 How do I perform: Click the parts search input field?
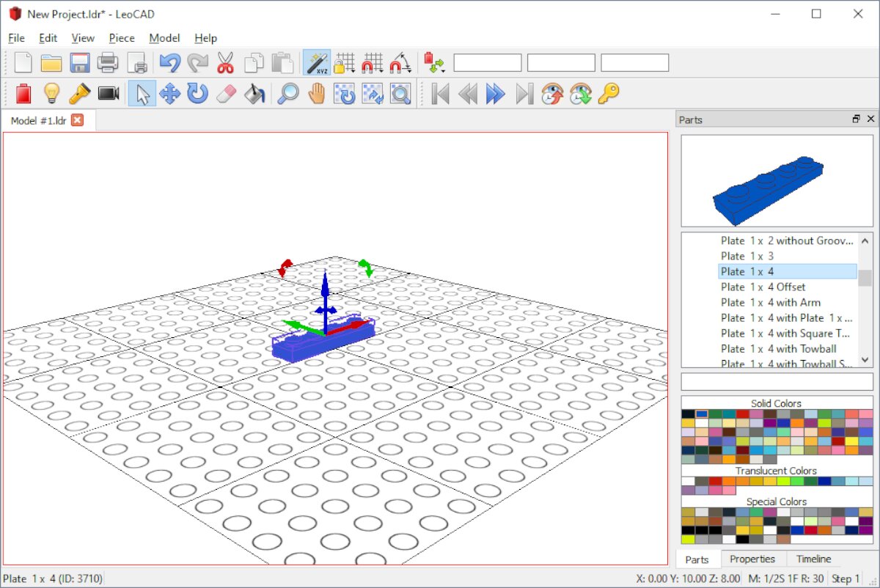click(777, 382)
